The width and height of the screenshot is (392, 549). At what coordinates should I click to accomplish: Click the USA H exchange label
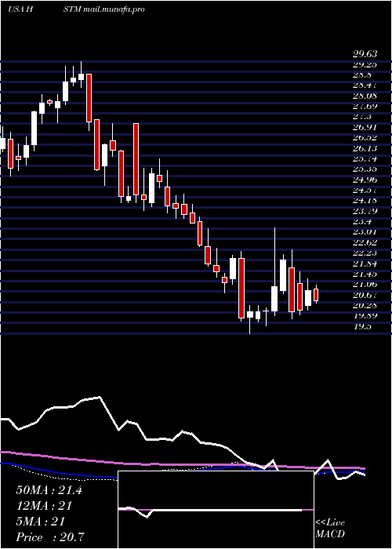click(x=20, y=9)
